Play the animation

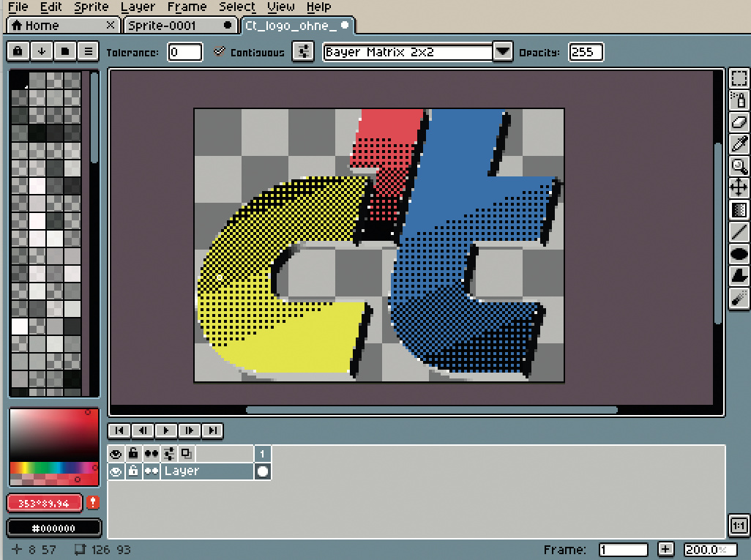pos(165,430)
